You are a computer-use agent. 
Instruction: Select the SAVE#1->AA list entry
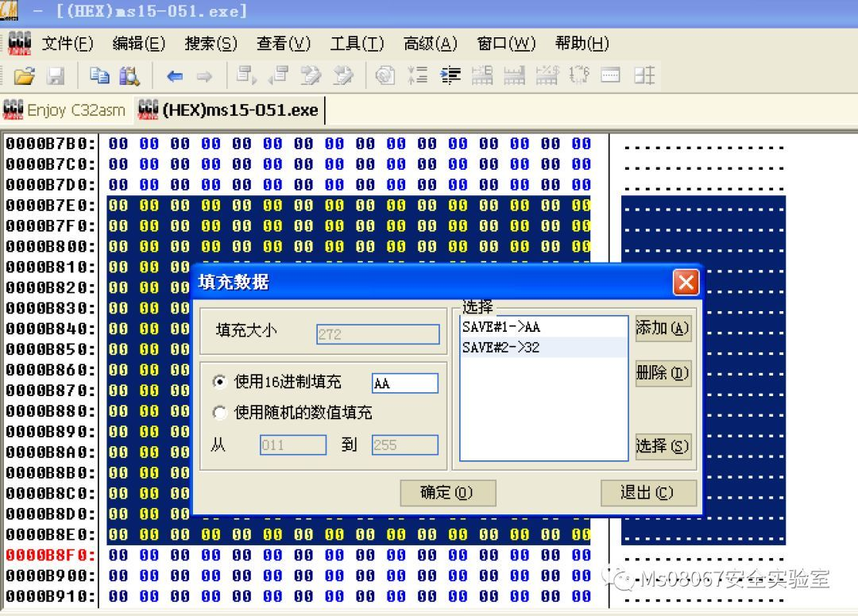(x=544, y=327)
